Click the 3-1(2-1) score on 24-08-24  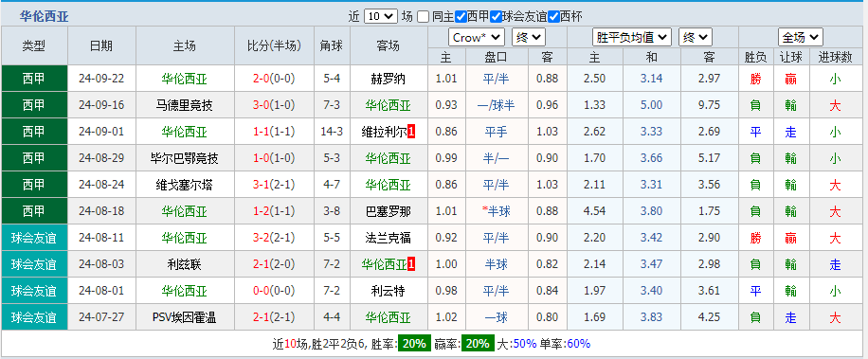274,186
